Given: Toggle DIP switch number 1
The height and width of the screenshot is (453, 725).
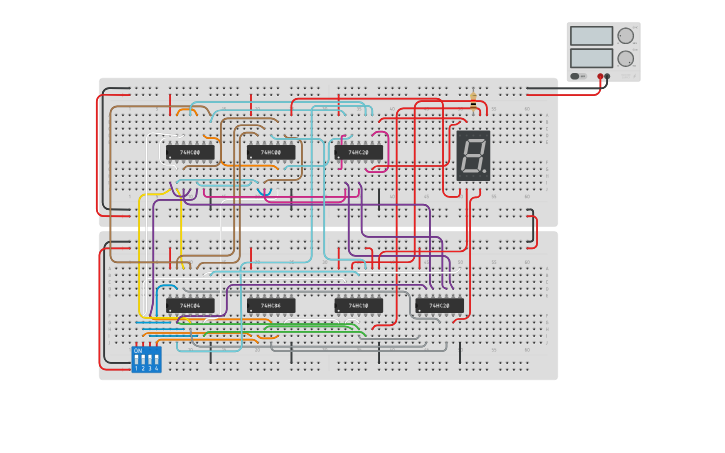Looking at the screenshot, I should (136, 360).
